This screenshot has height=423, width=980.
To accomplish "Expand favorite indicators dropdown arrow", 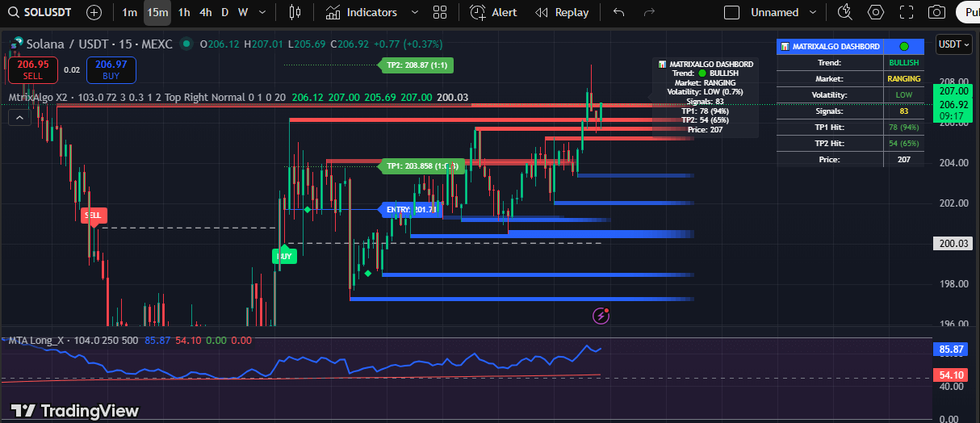I will point(415,12).
